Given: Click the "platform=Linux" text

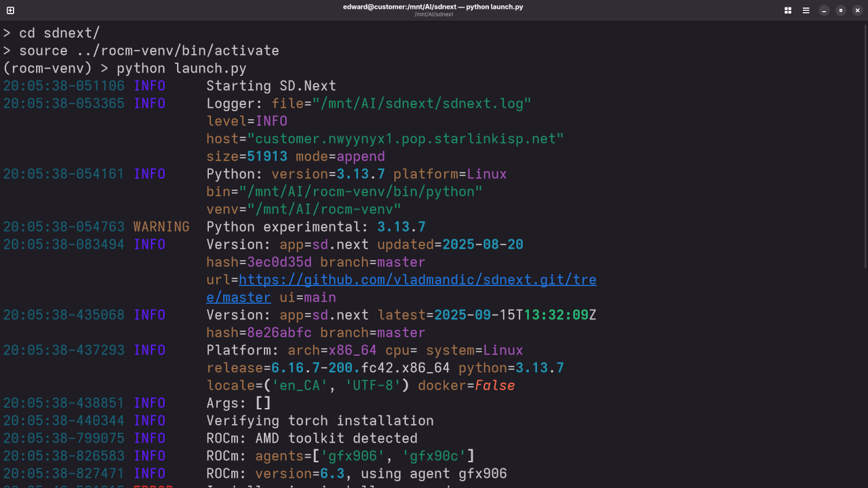Looking at the screenshot, I should pos(450,174).
